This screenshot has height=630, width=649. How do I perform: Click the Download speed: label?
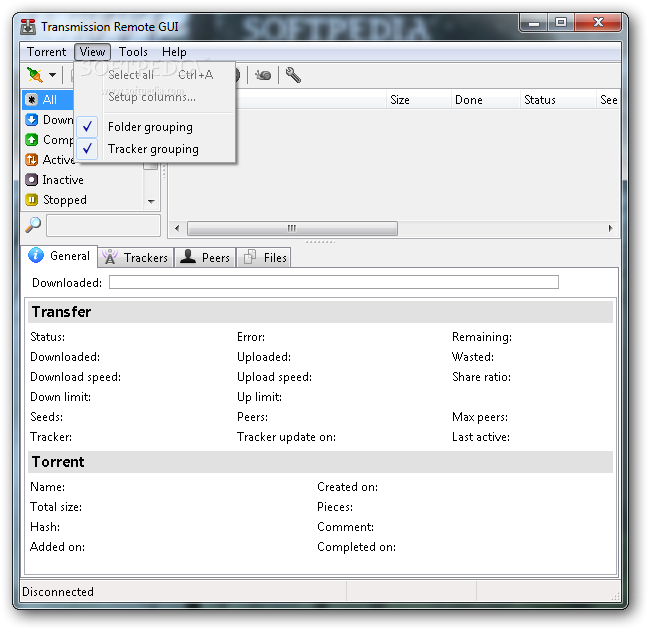[75, 377]
